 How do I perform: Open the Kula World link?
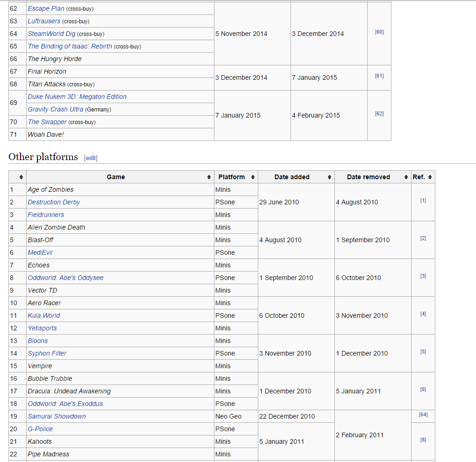(44, 315)
